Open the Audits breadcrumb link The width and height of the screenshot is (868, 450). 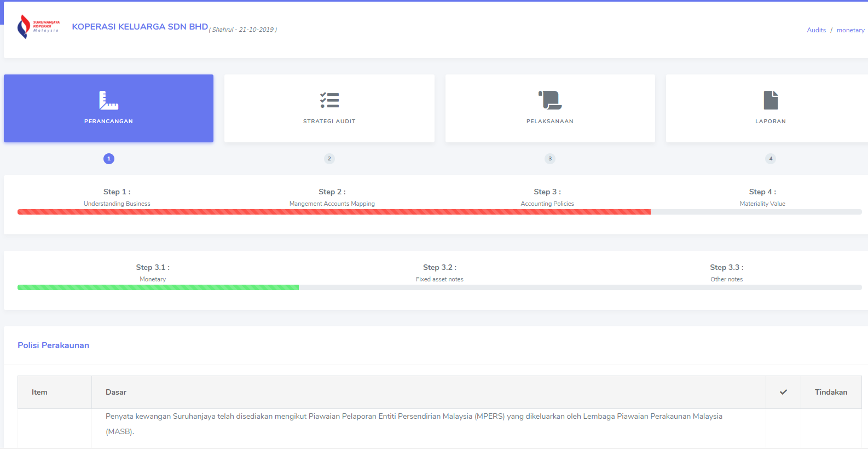click(x=816, y=30)
